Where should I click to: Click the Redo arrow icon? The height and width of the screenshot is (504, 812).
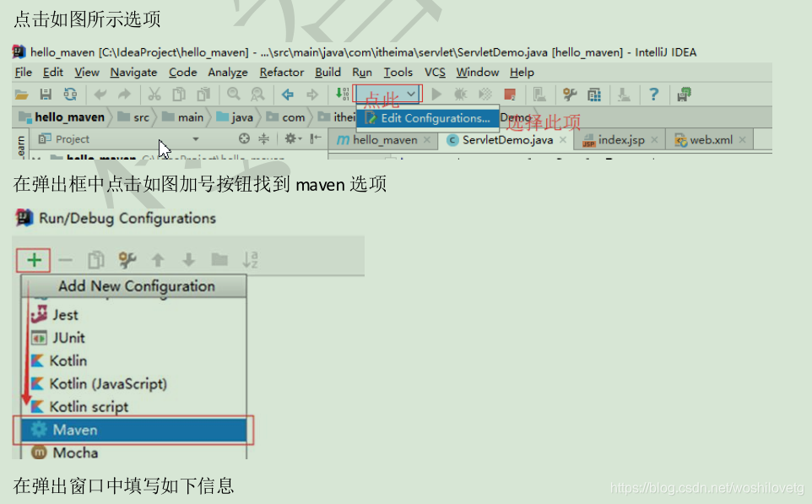click(124, 95)
